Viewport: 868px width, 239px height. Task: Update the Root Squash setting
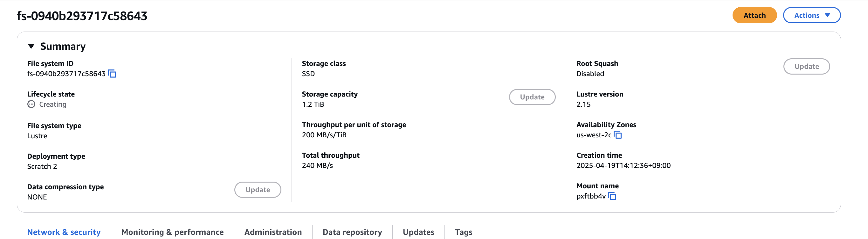[x=806, y=67]
